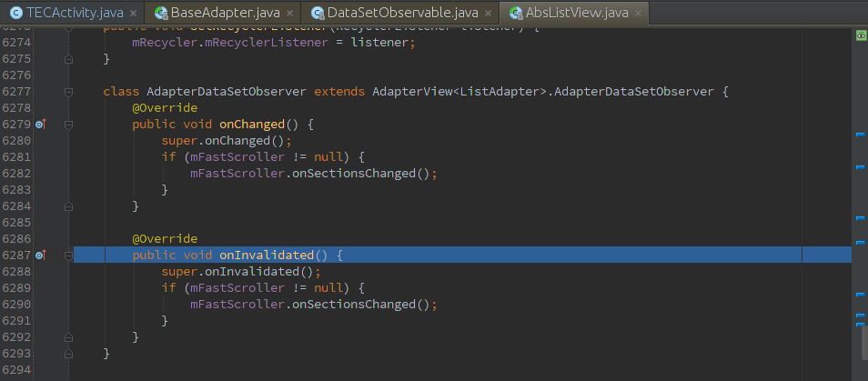The height and width of the screenshot is (381, 868).
Task: Click the onChanged method name declaration
Action: tap(252, 125)
